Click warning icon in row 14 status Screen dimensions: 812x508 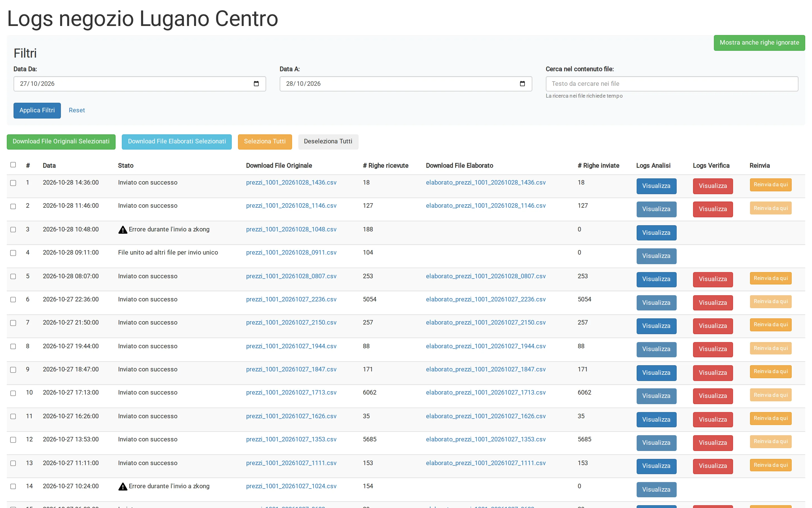123,486
